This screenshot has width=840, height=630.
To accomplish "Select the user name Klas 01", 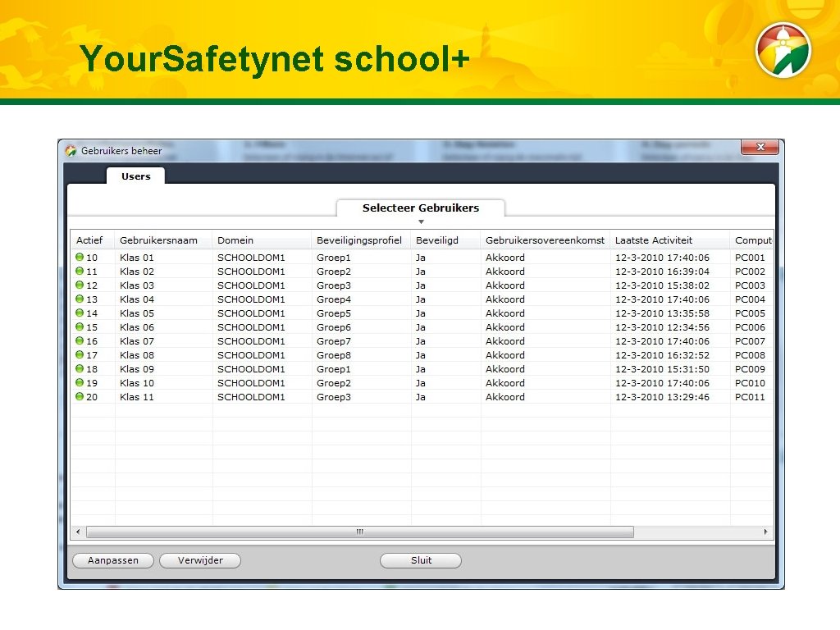I will 137,258.
